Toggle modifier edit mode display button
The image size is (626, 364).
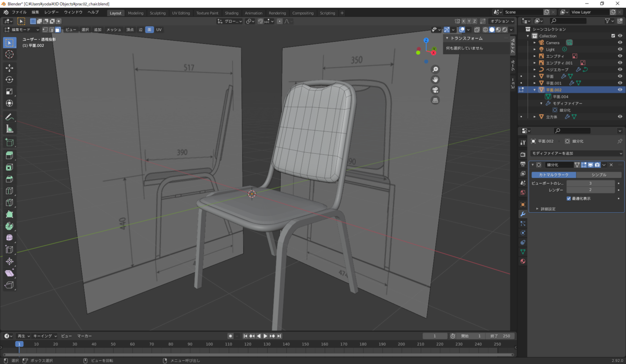(584, 165)
